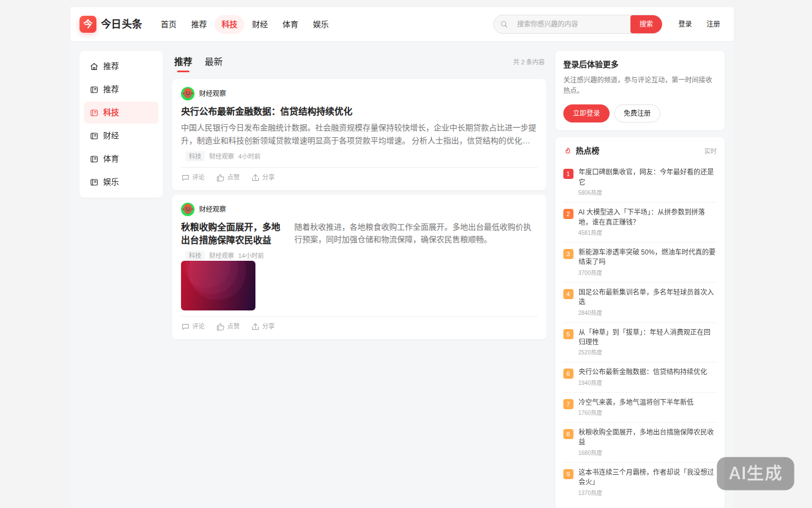Click 实时 label in 热点榜 header
Image resolution: width=812 pixels, height=508 pixels.
[710, 151]
